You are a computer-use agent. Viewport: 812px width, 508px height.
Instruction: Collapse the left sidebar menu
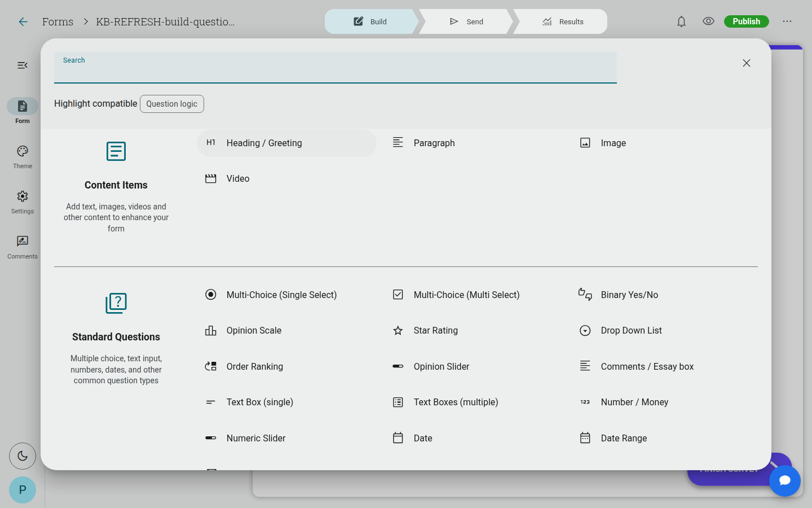pyautogui.click(x=23, y=65)
